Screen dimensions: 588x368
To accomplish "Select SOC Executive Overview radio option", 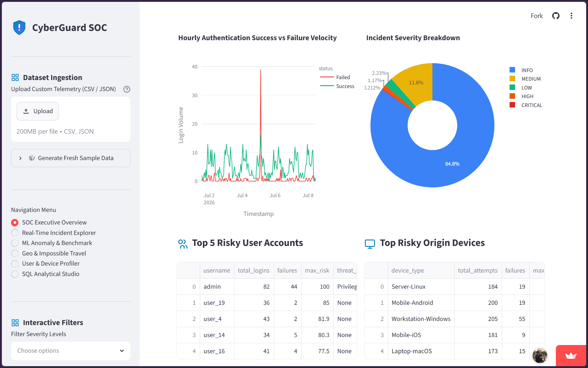I will point(15,222).
